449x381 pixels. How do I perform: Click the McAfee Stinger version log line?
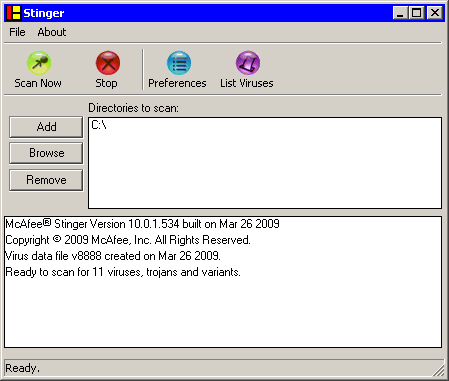142,224
